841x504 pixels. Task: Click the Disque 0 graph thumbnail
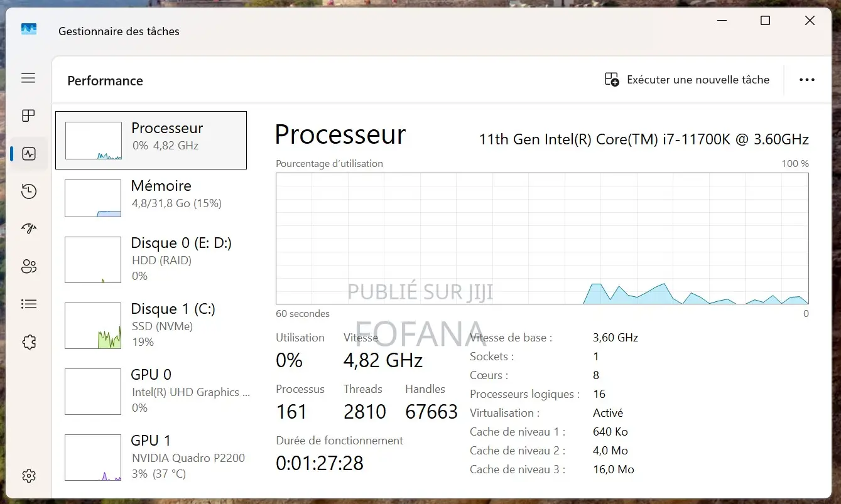click(92, 259)
